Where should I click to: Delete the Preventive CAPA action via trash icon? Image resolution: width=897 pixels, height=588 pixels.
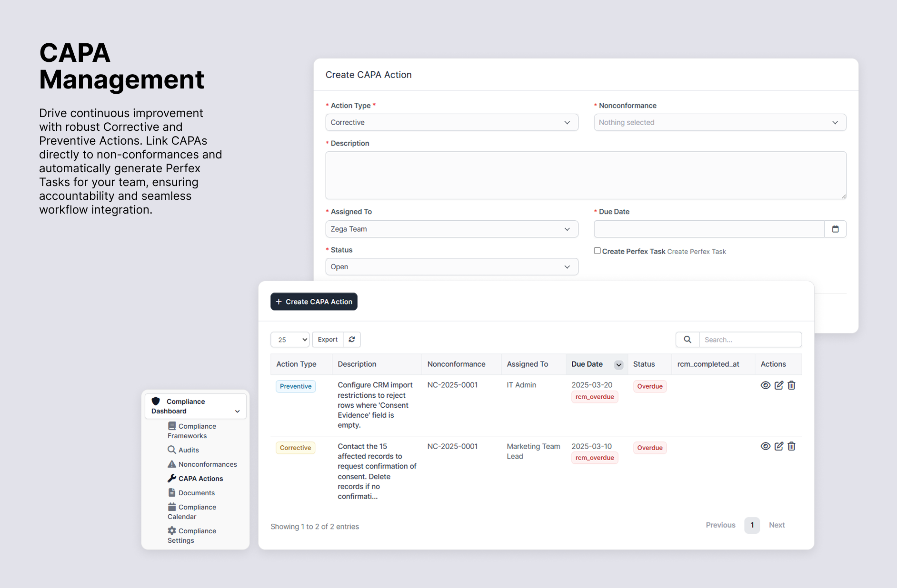(x=791, y=385)
